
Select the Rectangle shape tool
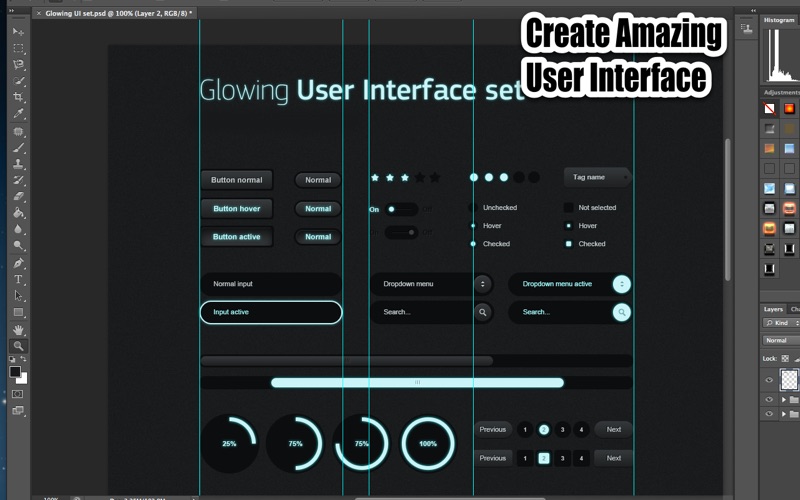(18, 312)
